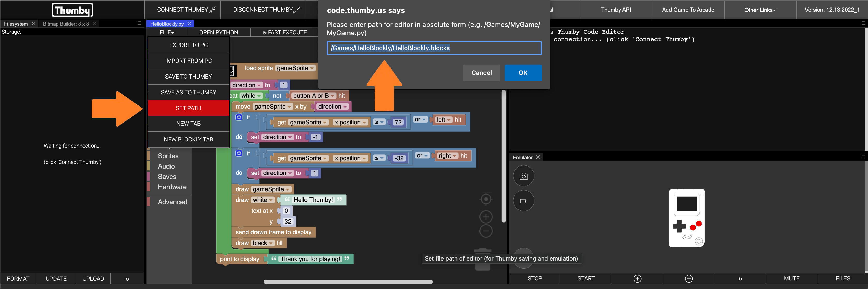The height and width of the screenshot is (289, 868).
Task: Choose SAVE AS TO THUMBY
Action: [x=188, y=92]
